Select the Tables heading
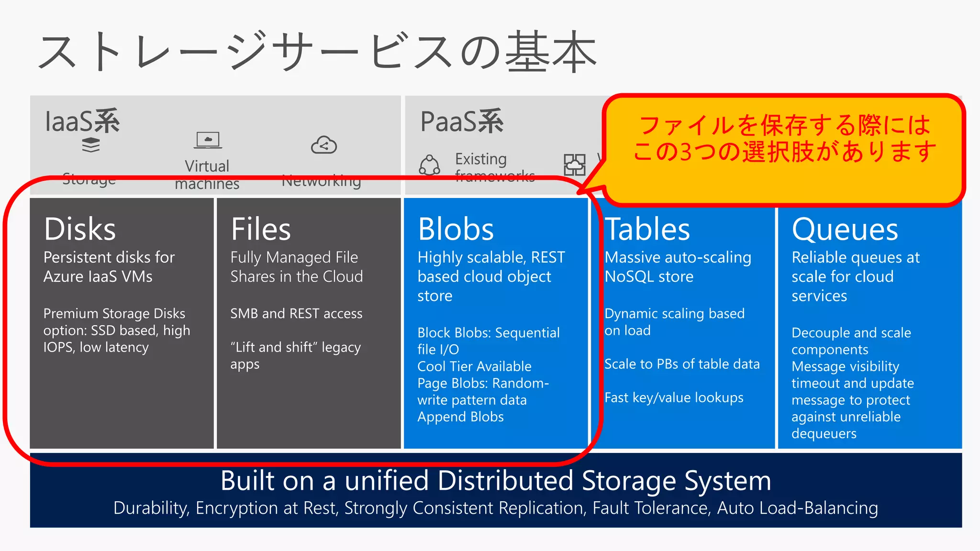 click(647, 229)
